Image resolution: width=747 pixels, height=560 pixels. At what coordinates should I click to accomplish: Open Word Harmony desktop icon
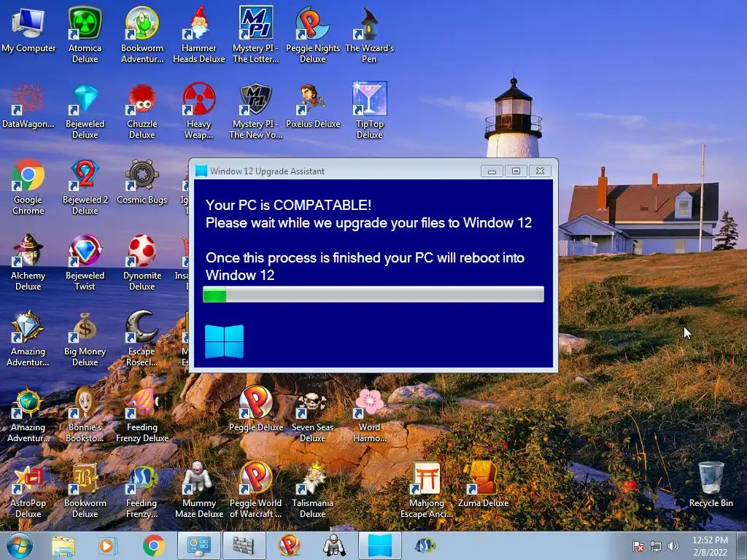(370, 414)
